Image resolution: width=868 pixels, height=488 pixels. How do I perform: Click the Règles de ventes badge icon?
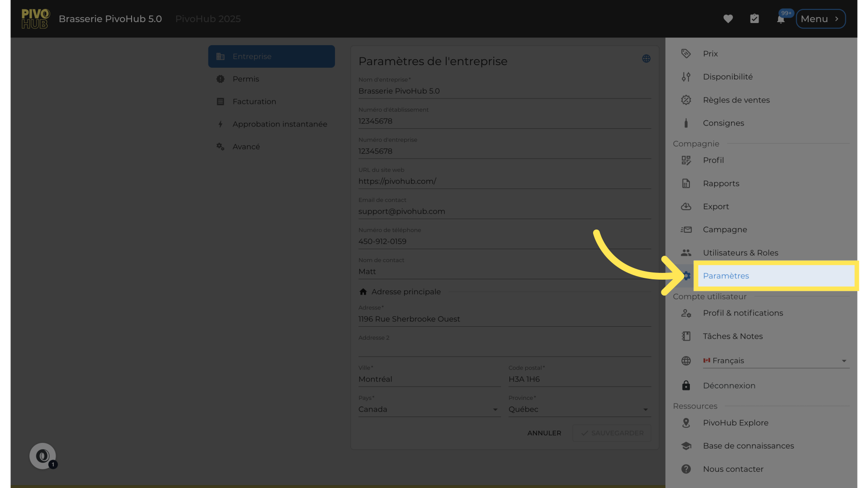point(686,100)
